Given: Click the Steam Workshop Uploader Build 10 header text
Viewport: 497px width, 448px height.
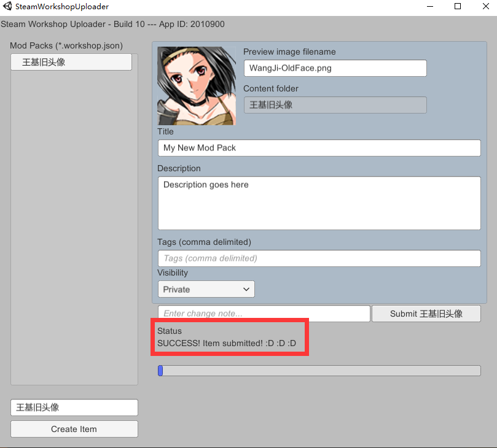Looking at the screenshot, I should [112, 24].
